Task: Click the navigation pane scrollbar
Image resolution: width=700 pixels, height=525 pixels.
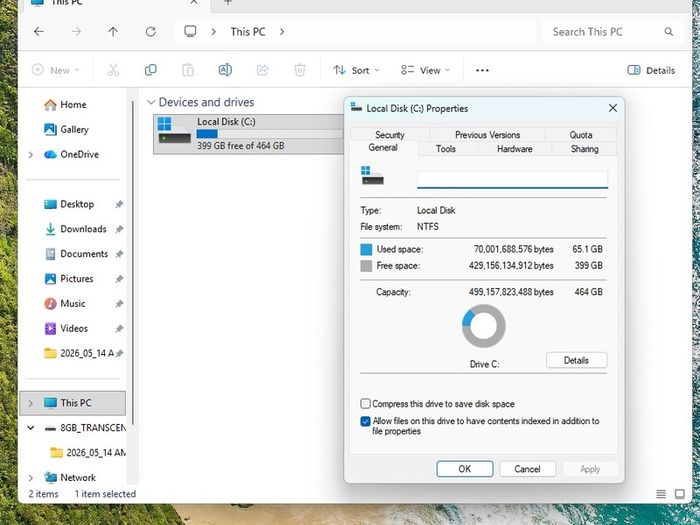Action: (133, 263)
